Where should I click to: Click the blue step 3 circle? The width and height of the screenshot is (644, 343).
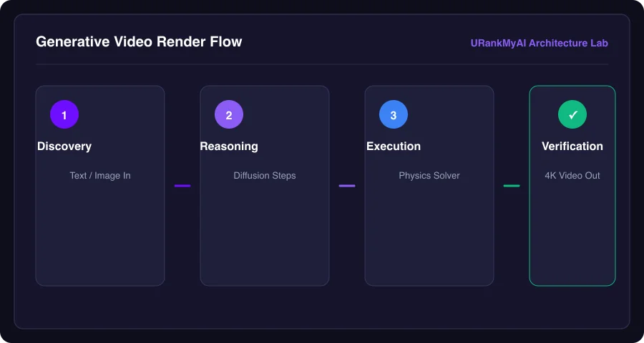point(394,114)
